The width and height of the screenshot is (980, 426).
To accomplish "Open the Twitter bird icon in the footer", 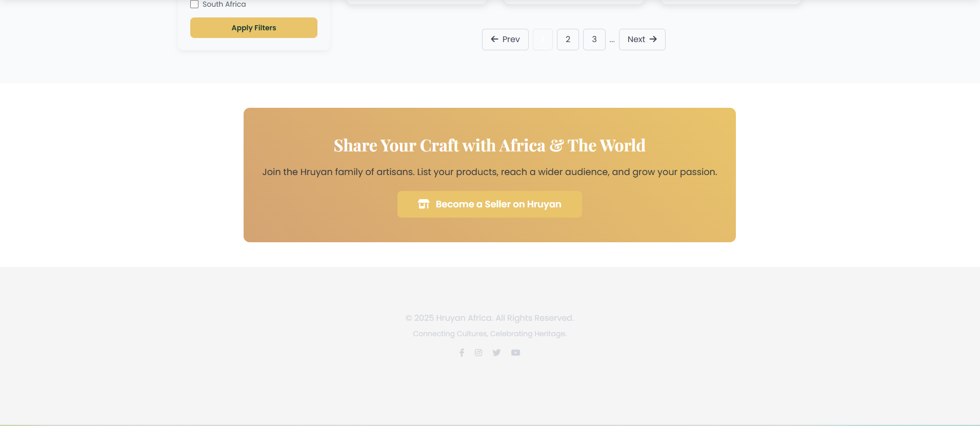I will (496, 353).
